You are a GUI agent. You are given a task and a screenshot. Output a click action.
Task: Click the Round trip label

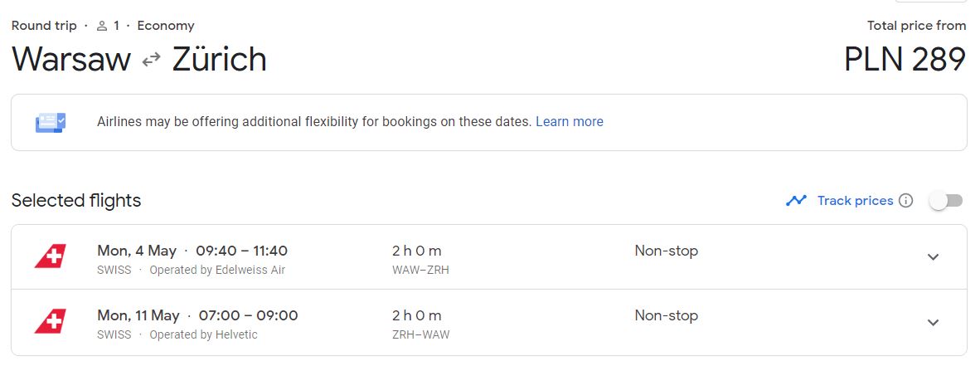point(44,27)
